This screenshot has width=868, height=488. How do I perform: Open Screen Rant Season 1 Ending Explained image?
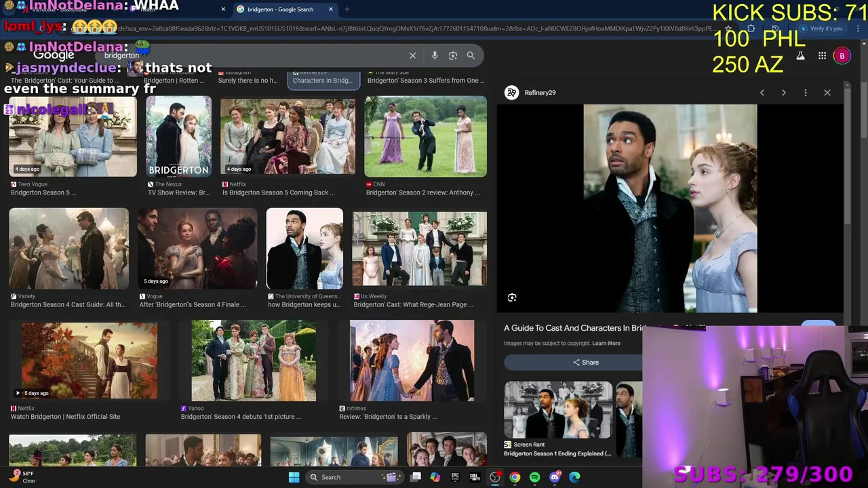pos(558,409)
